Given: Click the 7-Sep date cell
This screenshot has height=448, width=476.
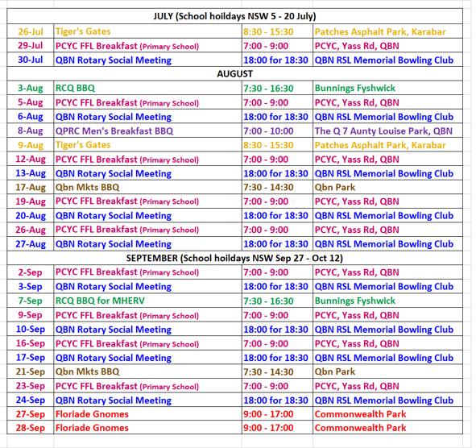Looking at the screenshot, I should tap(31, 301).
